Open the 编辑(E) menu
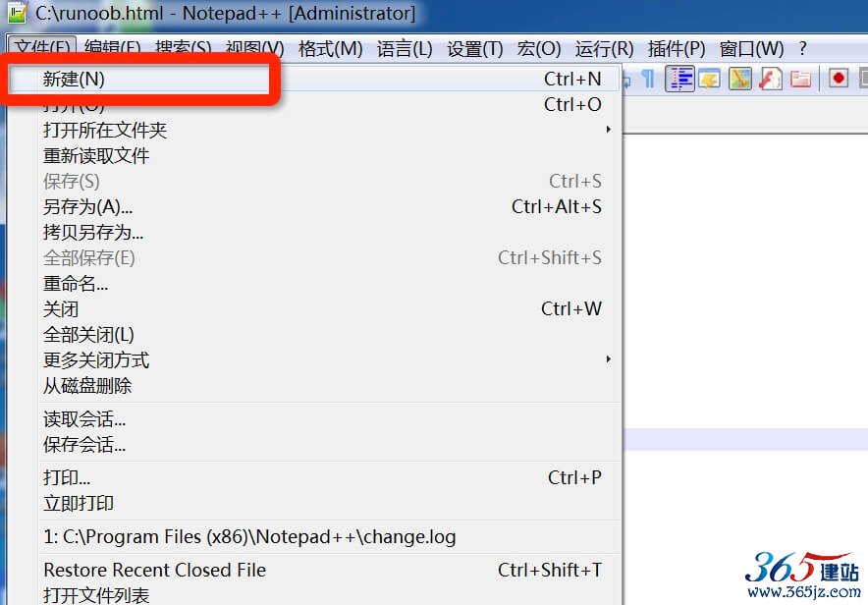 113,49
